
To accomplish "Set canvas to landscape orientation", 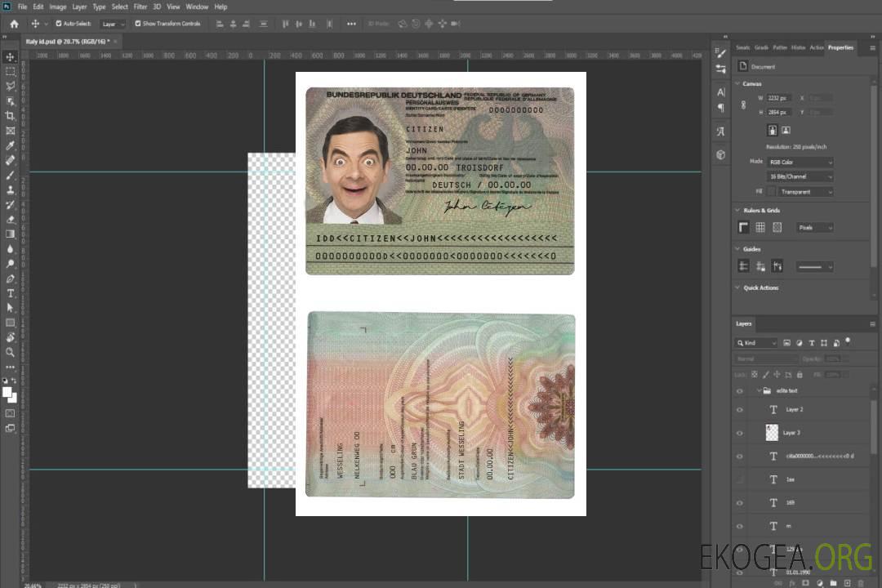I will (x=786, y=130).
